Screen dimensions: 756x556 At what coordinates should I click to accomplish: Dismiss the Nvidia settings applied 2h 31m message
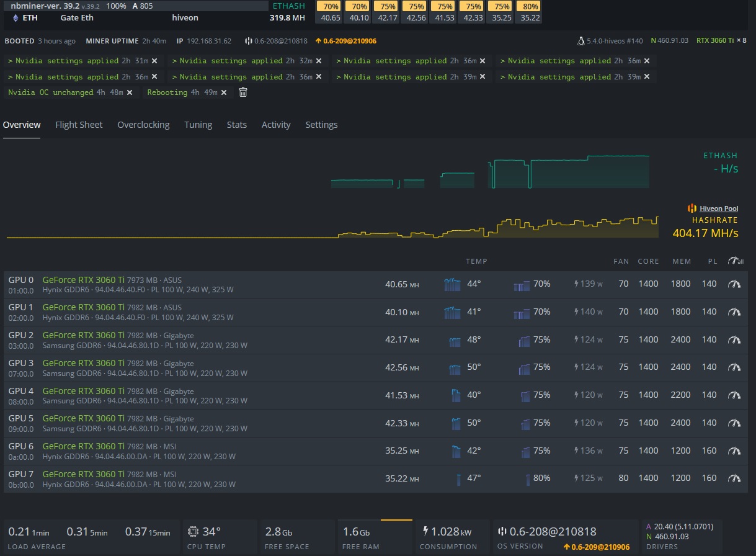click(x=154, y=61)
